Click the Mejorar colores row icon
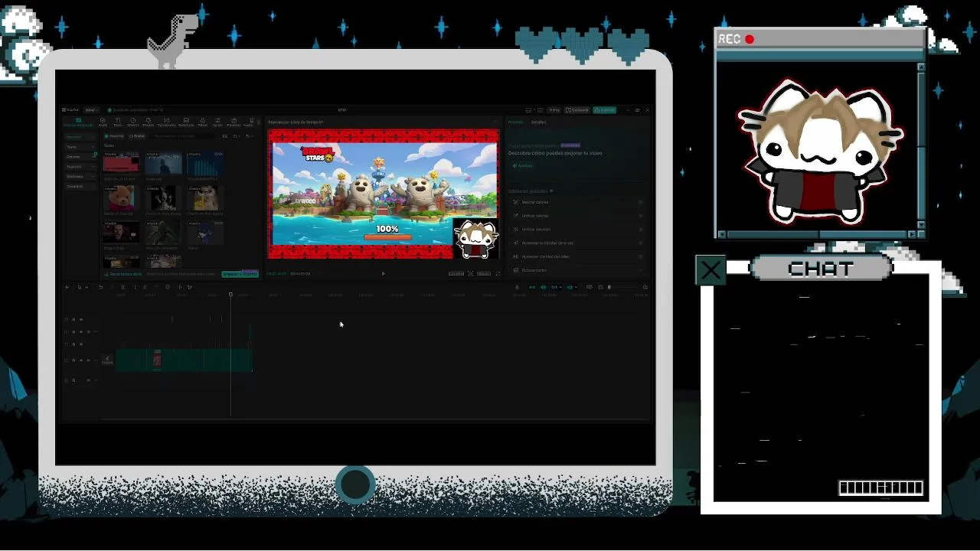This screenshot has width=980, height=551. click(516, 202)
